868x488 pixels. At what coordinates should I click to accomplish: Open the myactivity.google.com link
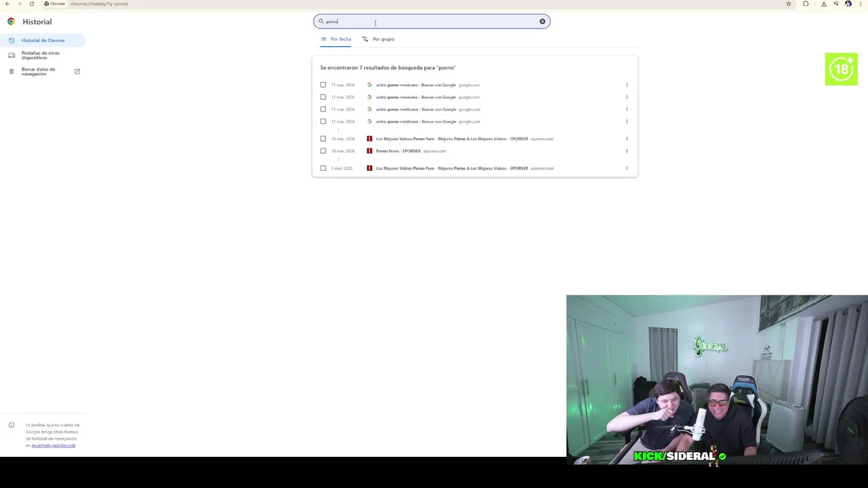(54, 445)
